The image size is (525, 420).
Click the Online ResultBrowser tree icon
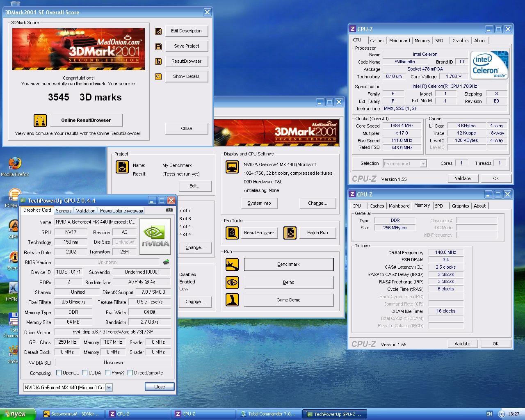click(x=40, y=121)
